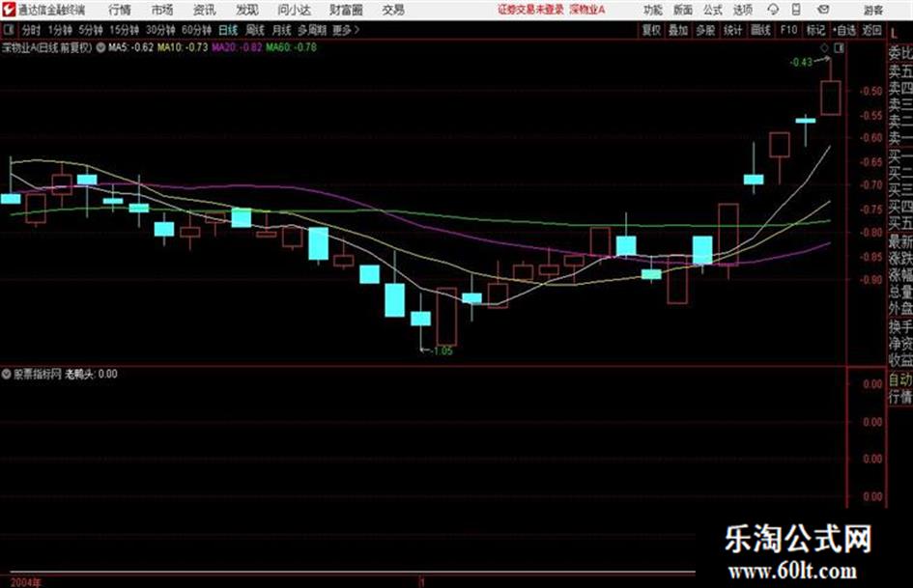Screen dimensions: 913x588
Task: Toggle the right panel icon at chart corner
Action: tap(839, 48)
